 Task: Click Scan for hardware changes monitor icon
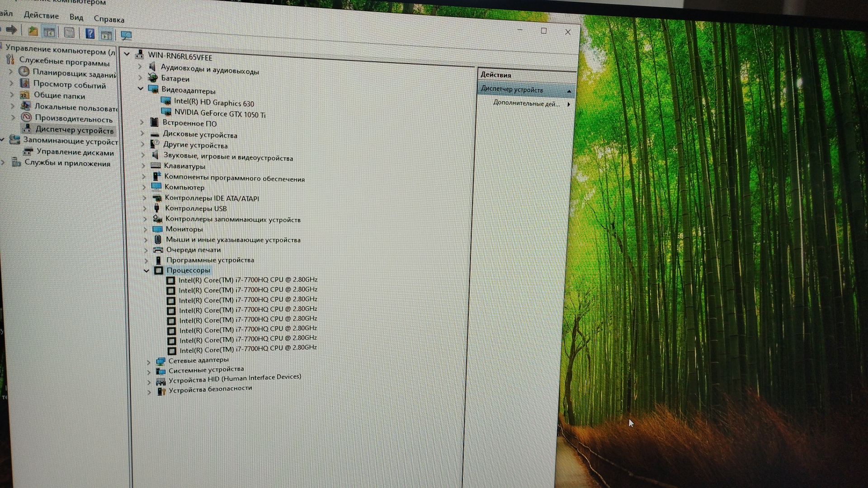[126, 35]
